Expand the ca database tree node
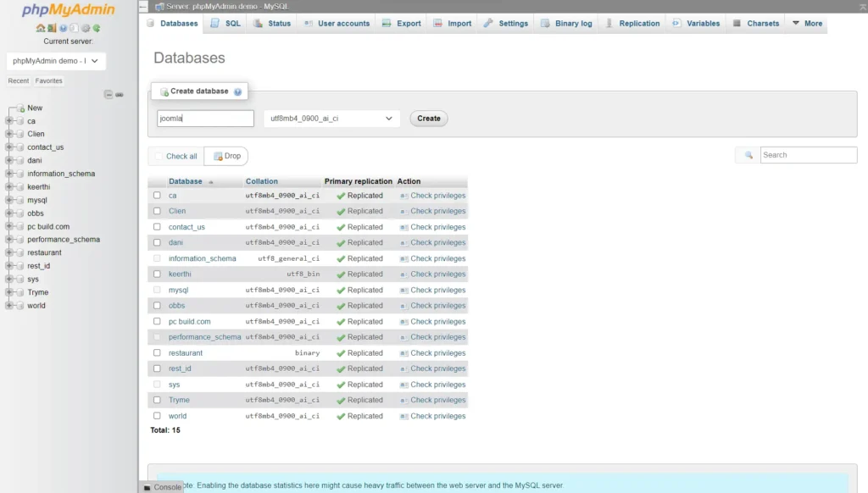868x493 pixels. click(8, 120)
